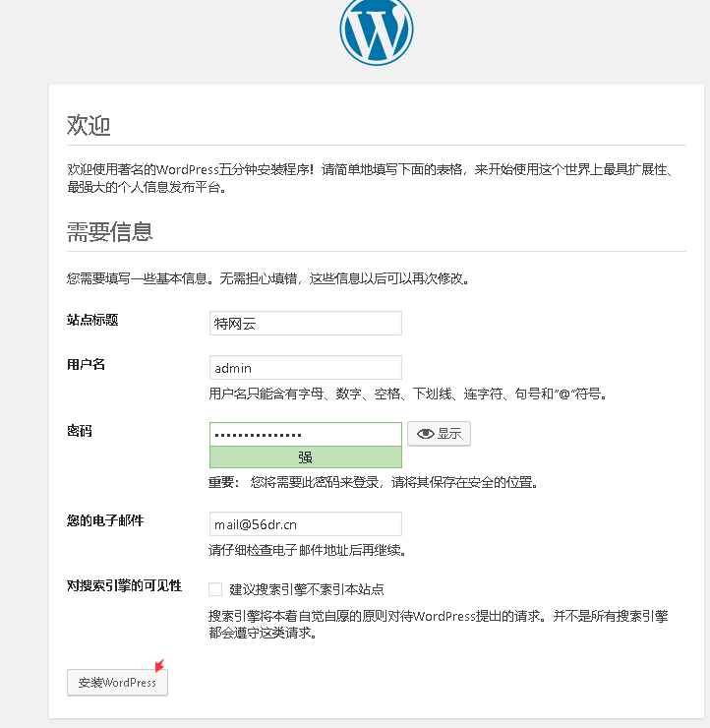Click the 站点标题 label
Viewport: 710px width, 728px height.
[92, 320]
